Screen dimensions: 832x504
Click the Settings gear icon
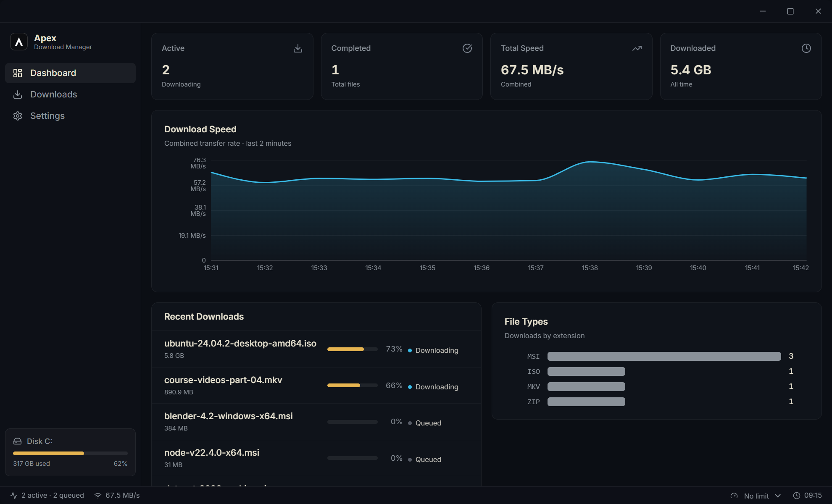click(x=18, y=116)
